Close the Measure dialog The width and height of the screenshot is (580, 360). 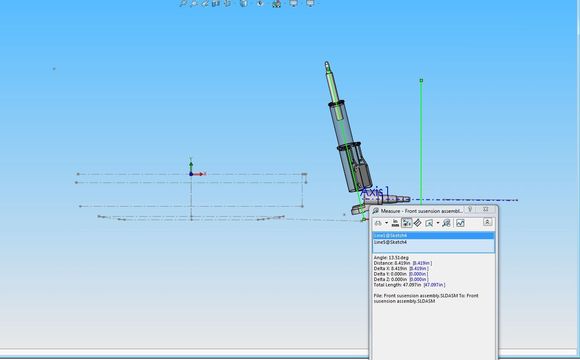[x=486, y=209]
